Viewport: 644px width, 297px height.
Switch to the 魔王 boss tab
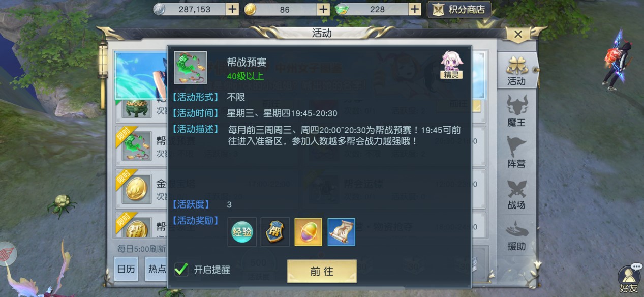pos(516,111)
